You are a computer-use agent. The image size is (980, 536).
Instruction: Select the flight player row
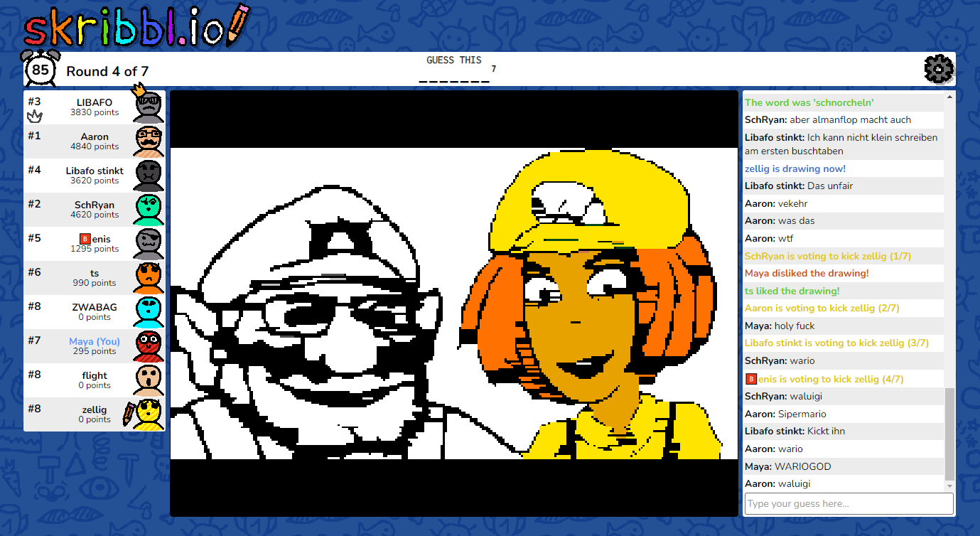(x=94, y=380)
